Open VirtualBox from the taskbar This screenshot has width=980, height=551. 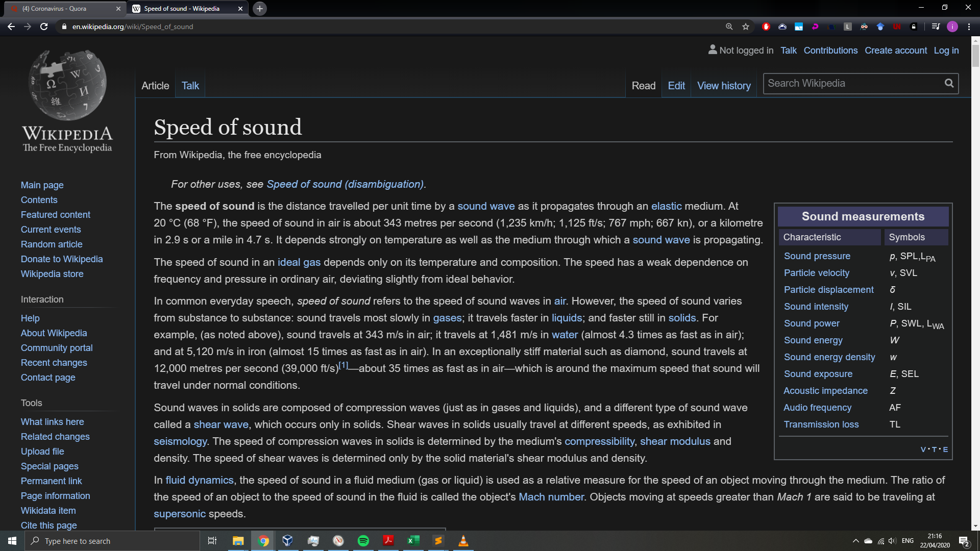[287, 541]
